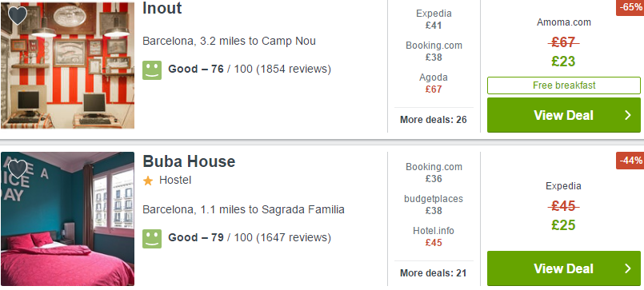644x290 pixels.
Task: Open Inout hotel photo thumbnail
Action: (x=67, y=66)
